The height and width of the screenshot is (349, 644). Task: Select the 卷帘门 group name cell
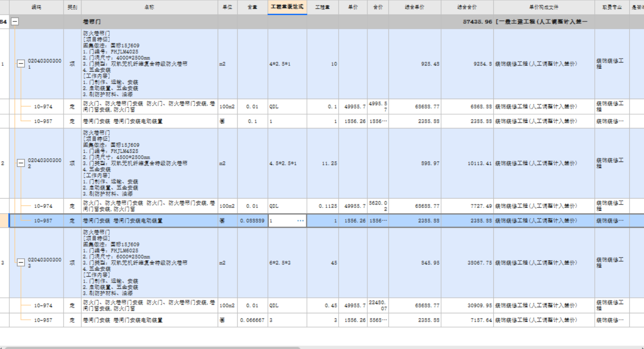coord(149,22)
